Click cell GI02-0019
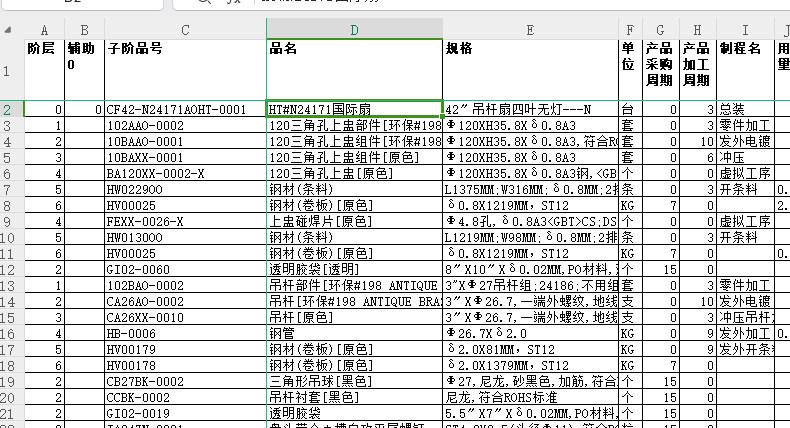Viewport: 790px width, 428px height. [x=185, y=413]
